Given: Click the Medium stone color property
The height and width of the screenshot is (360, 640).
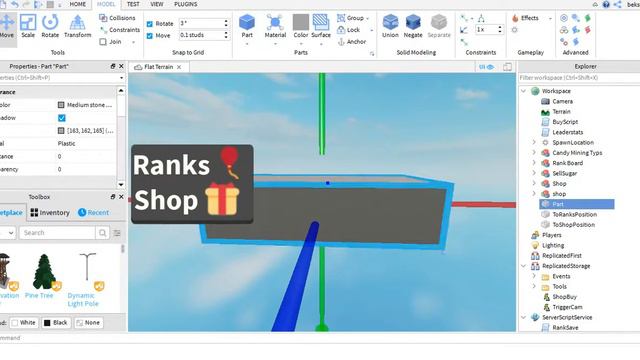Looking at the screenshot, I should pos(85,105).
